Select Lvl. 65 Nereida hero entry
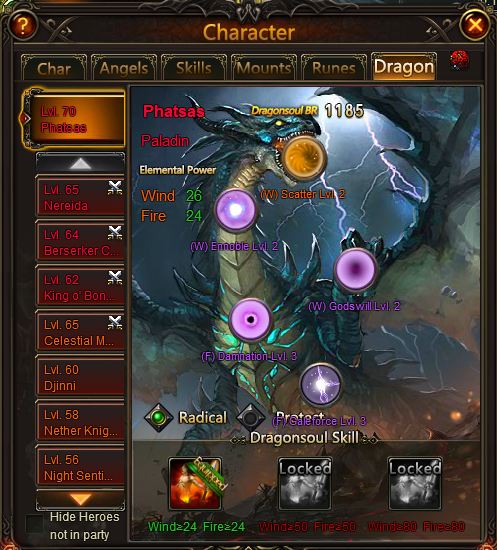This screenshot has width=497, height=550. [x=80, y=197]
